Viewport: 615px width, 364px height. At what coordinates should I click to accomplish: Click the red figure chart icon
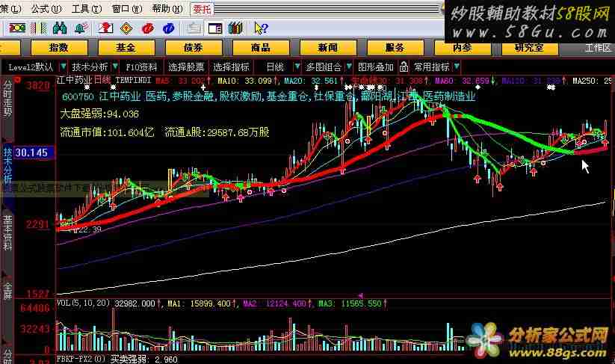click(x=105, y=28)
